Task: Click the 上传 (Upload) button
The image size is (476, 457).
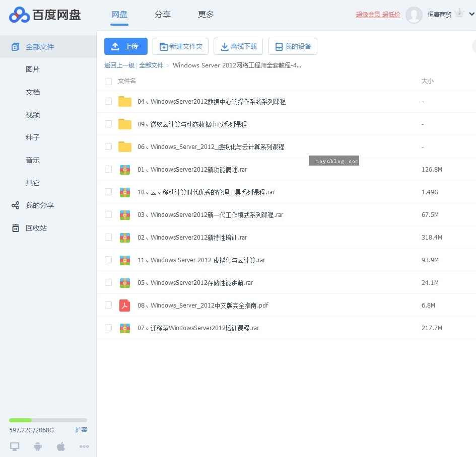Action: click(x=125, y=46)
